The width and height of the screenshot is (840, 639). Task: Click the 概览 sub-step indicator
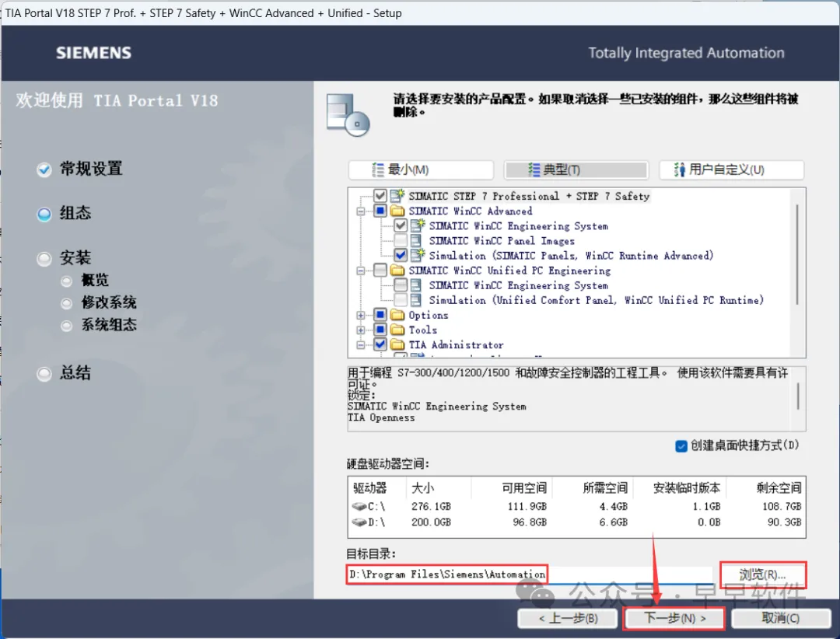pyautogui.click(x=66, y=281)
